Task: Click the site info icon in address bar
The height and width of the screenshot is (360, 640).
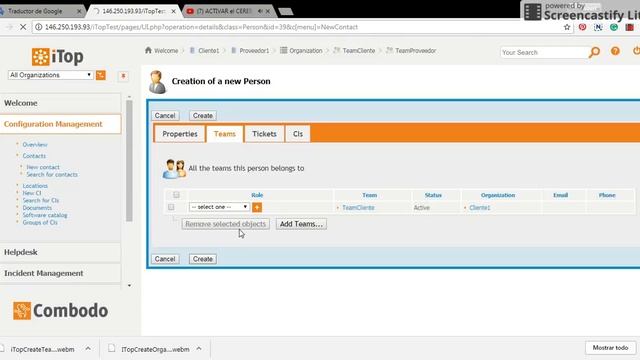Action: coord(38,27)
